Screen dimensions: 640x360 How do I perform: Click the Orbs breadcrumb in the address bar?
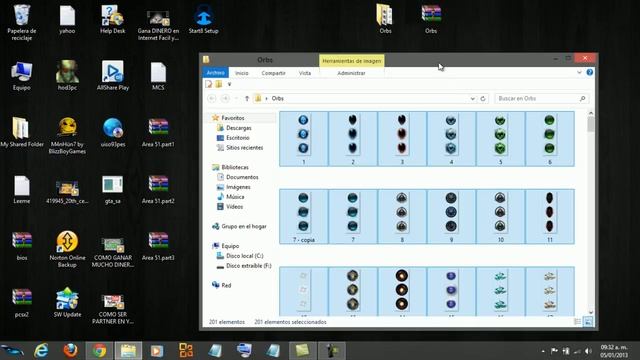278,98
